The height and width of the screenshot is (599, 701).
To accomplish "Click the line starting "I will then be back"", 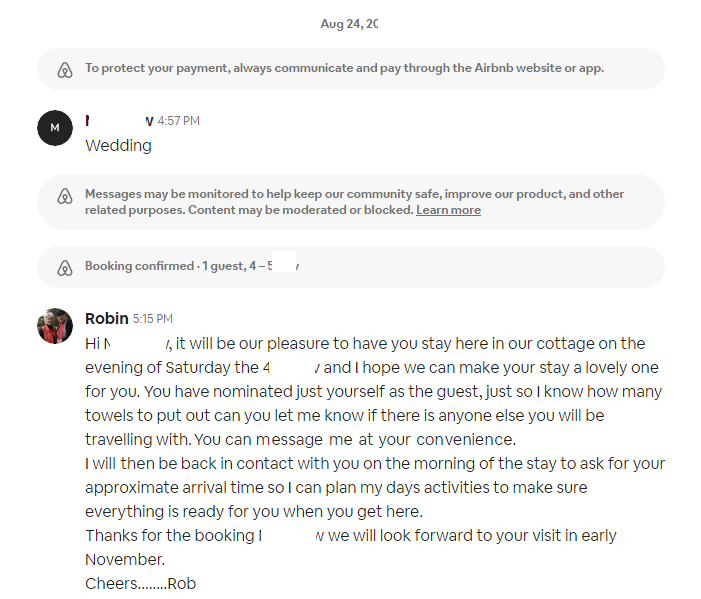I will pyautogui.click(x=374, y=463).
